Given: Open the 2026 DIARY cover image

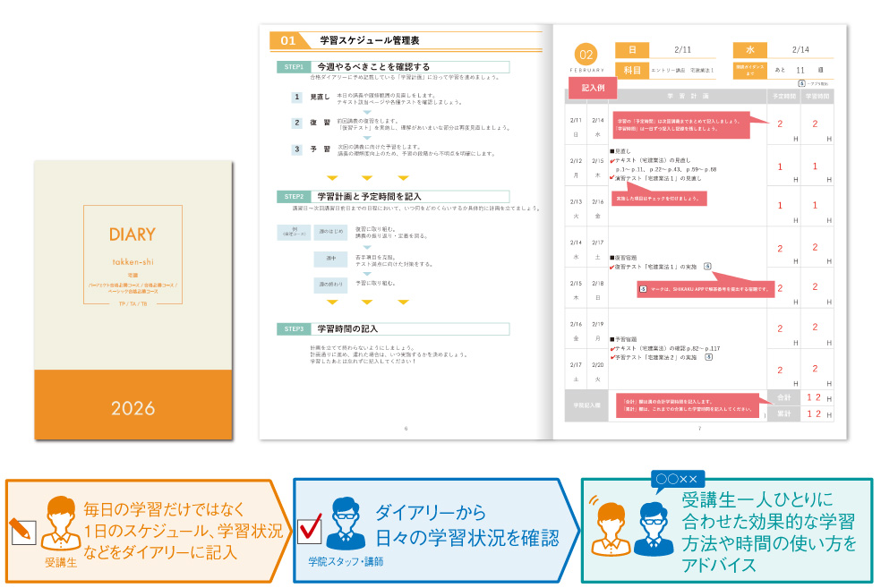Looking at the screenshot, I should pyautogui.click(x=133, y=301).
